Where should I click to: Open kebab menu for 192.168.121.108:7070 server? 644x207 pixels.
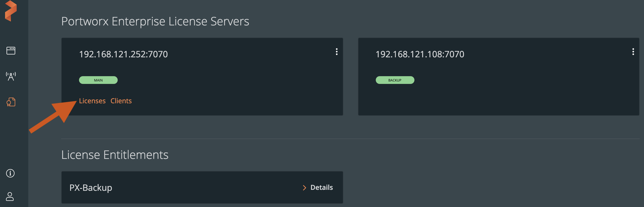[x=633, y=52]
